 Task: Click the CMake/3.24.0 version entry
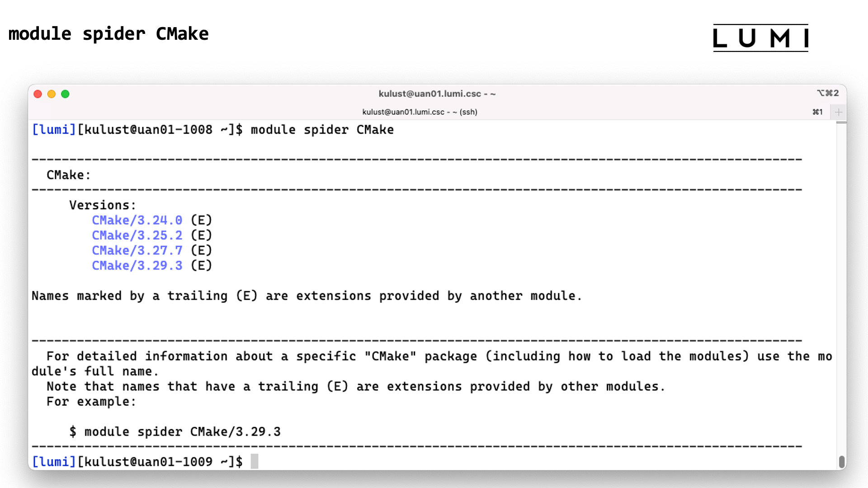(x=137, y=221)
